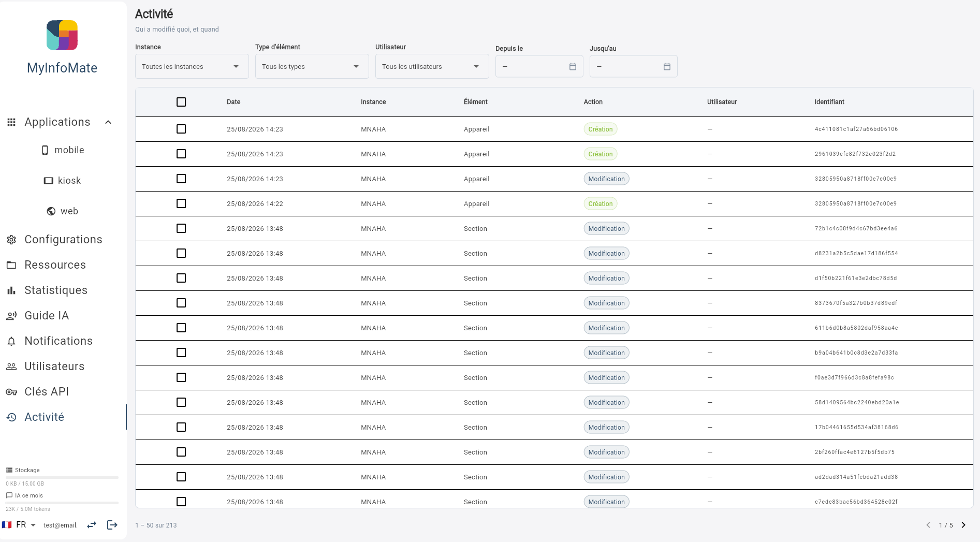The image size is (980, 542).
Task: Open the 'Jusqu'au' calendar picker icon
Action: (x=667, y=66)
